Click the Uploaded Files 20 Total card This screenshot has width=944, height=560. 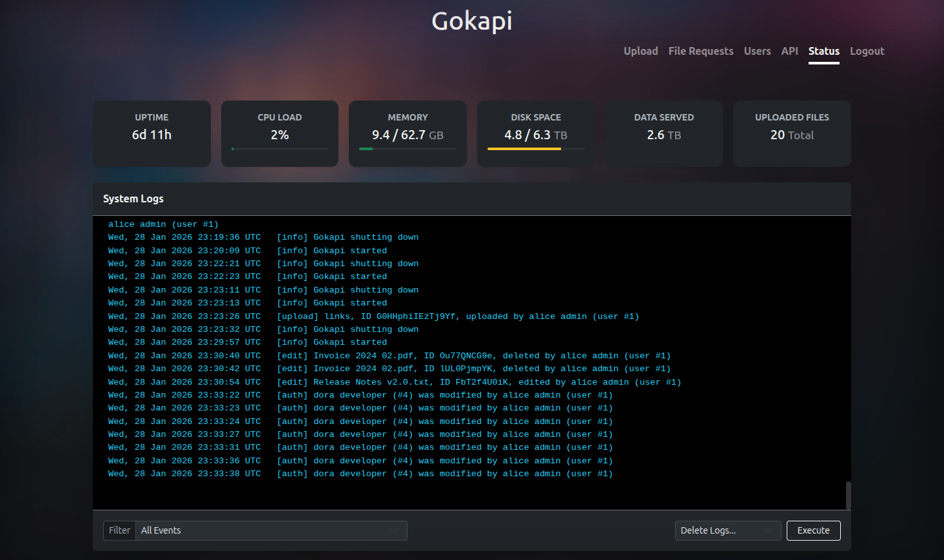click(792, 133)
